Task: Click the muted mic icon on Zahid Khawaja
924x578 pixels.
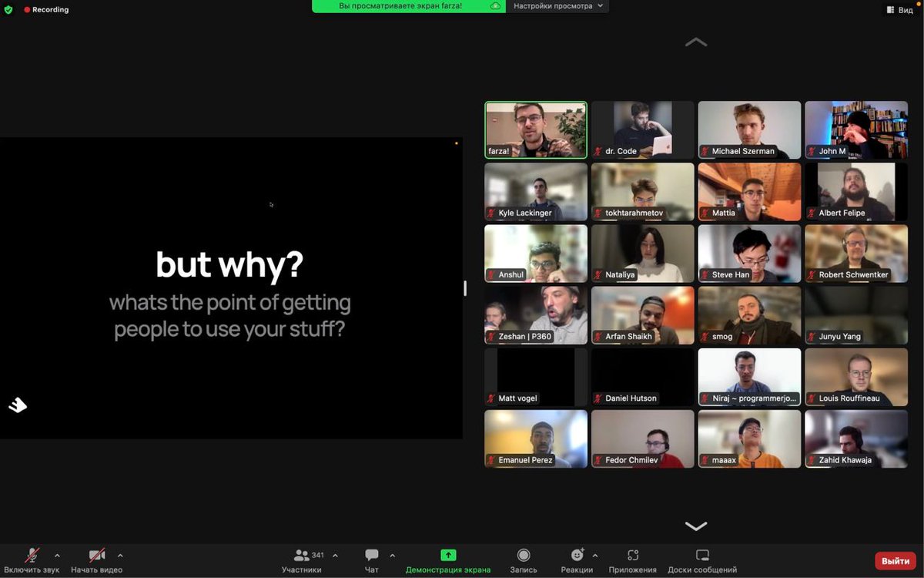Action: point(812,460)
